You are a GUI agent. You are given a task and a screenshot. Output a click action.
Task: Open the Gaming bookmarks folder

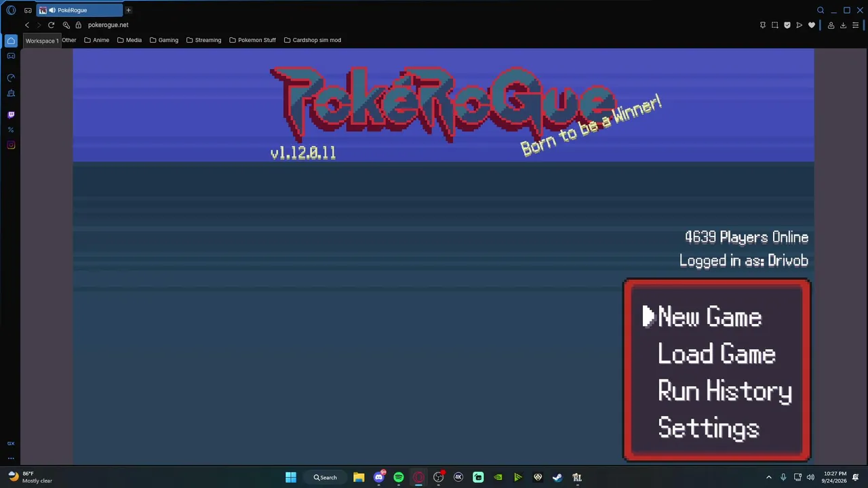164,40
